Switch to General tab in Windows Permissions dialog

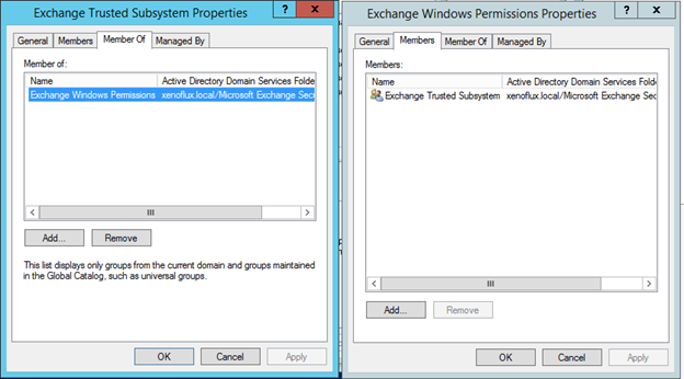(374, 41)
